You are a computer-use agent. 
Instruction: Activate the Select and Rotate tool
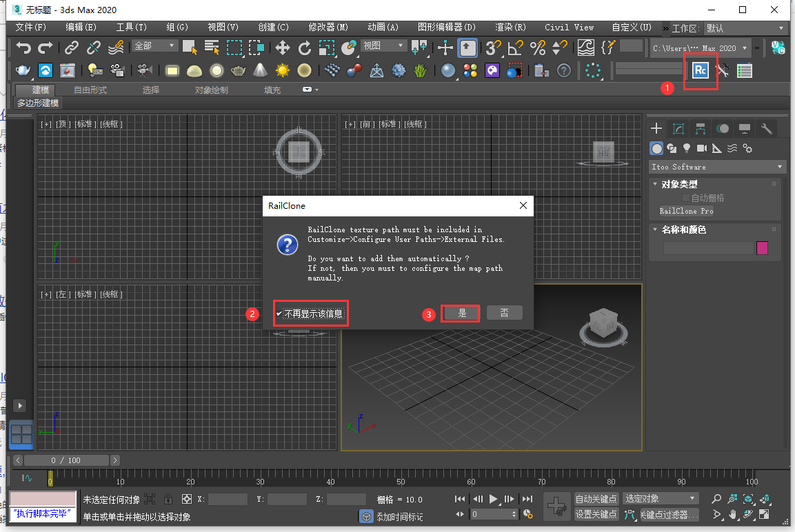pos(304,48)
